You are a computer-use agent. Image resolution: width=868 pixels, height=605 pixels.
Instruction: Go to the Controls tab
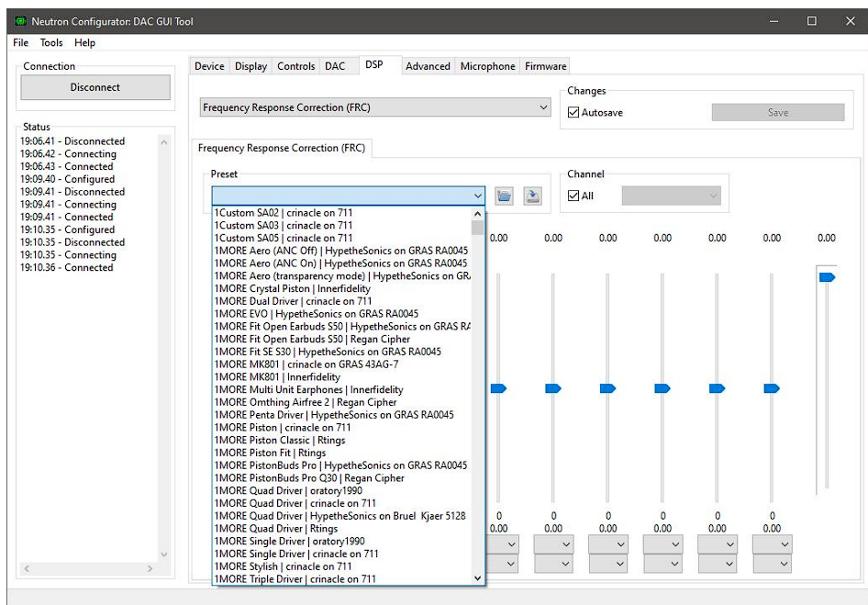click(296, 66)
